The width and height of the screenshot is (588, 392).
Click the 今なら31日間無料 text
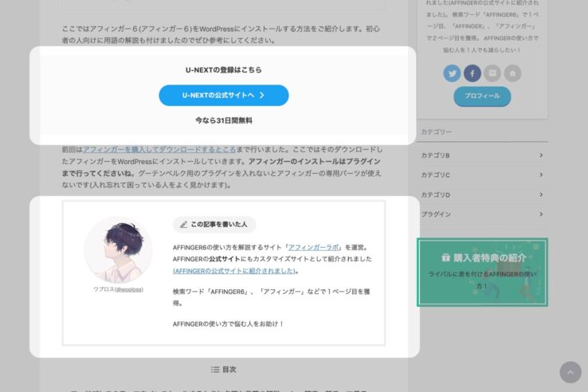224,120
